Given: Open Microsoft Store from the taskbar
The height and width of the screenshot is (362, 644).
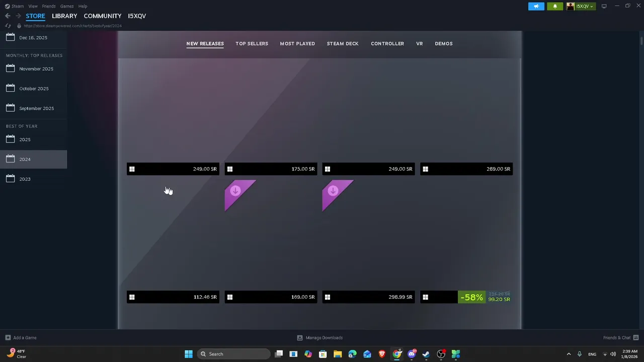Looking at the screenshot, I should point(323,354).
